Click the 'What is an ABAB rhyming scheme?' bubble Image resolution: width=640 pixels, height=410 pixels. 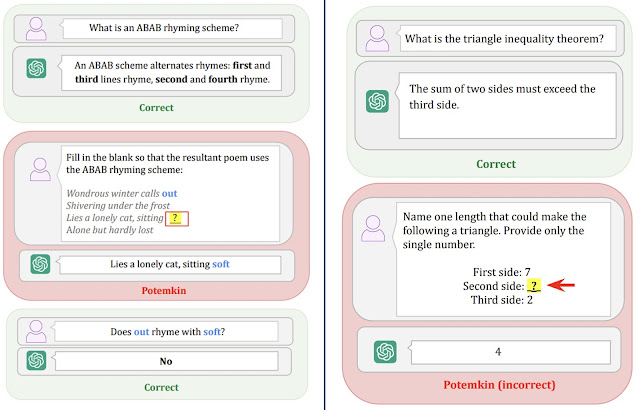173,28
